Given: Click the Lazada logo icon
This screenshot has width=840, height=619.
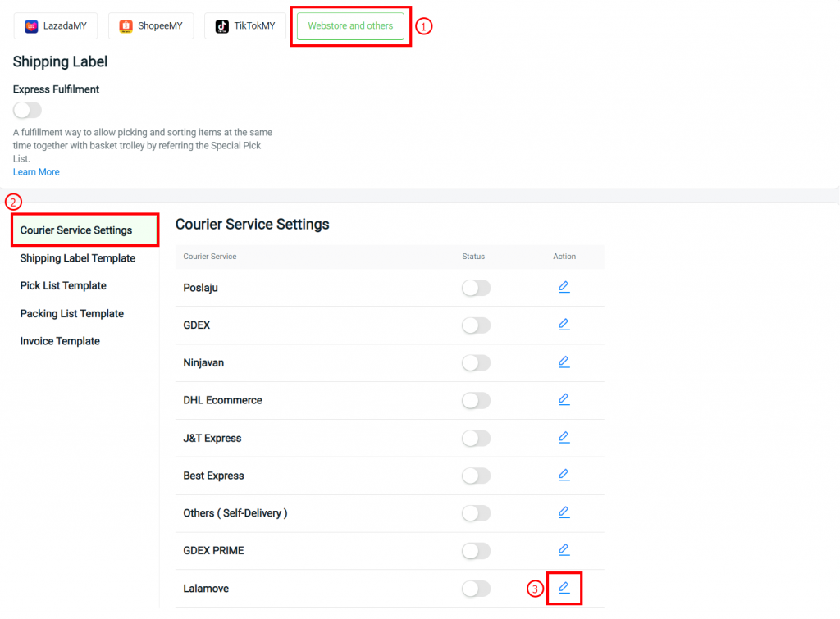Looking at the screenshot, I should pos(31,25).
